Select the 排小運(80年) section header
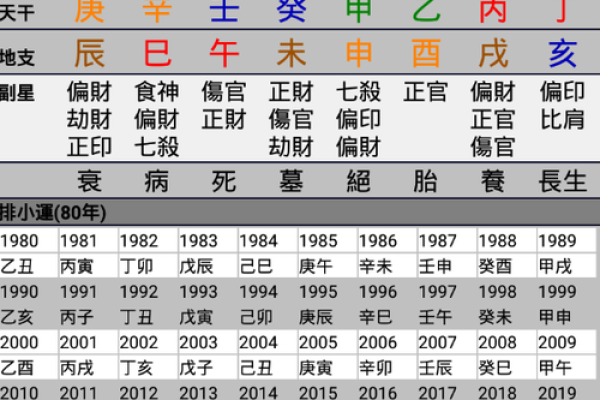Screen dimensions: 600x400 tap(300, 212)
